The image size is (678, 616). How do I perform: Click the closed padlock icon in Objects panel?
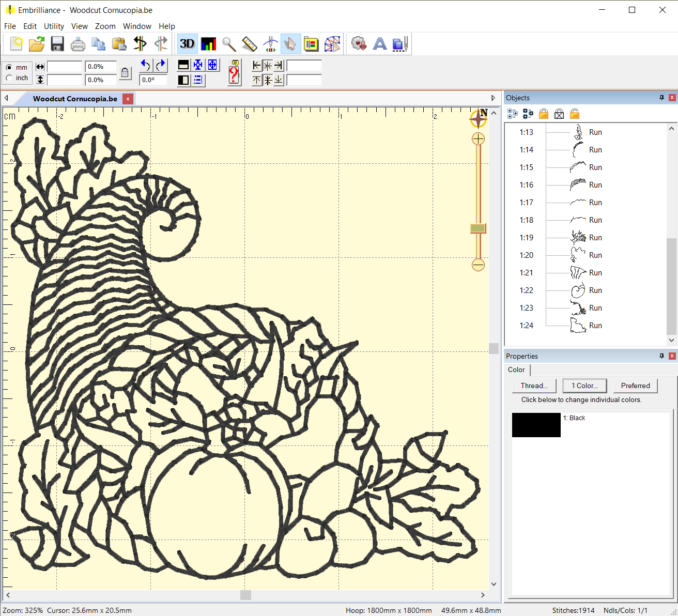click(x=543, y=114)
